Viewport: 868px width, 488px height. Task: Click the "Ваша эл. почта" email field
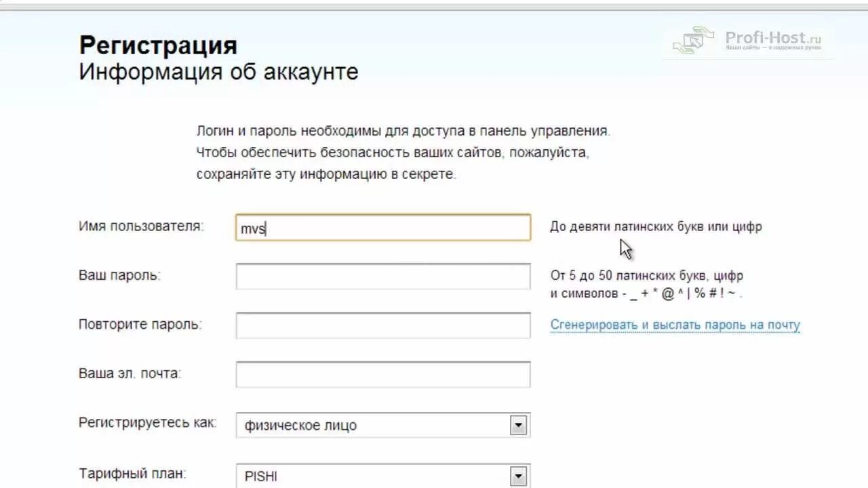[383, 374]
